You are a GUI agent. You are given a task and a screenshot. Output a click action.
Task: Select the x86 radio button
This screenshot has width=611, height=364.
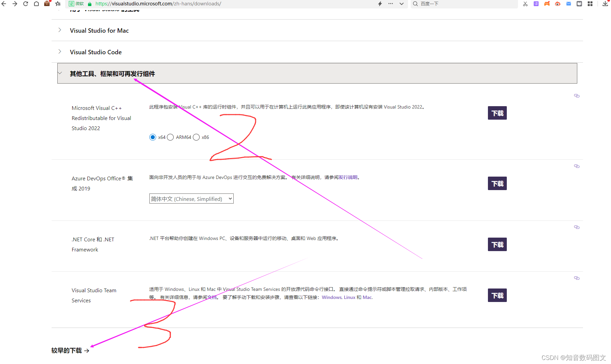click(196, 137)
